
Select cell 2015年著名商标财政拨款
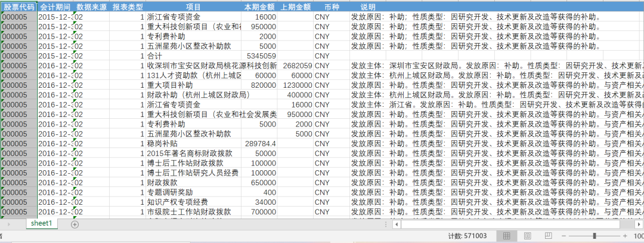pyautogui.click(x=193, y=153)
